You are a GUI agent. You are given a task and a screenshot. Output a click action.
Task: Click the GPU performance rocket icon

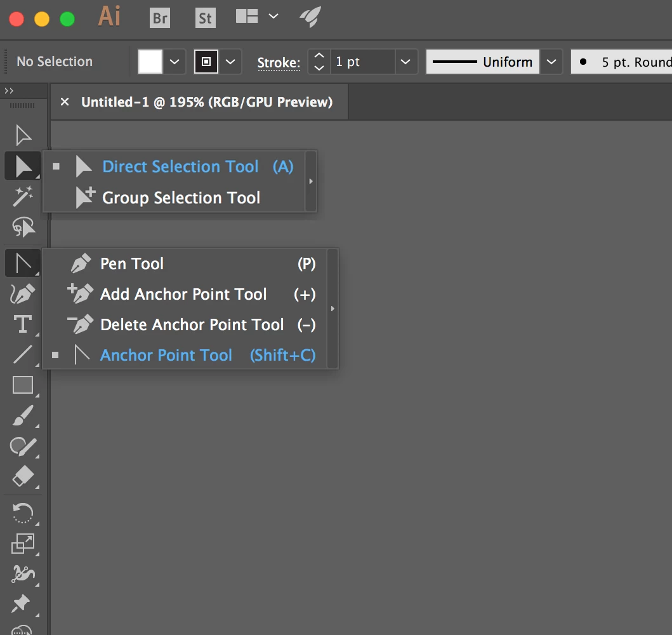coord(310,17)
